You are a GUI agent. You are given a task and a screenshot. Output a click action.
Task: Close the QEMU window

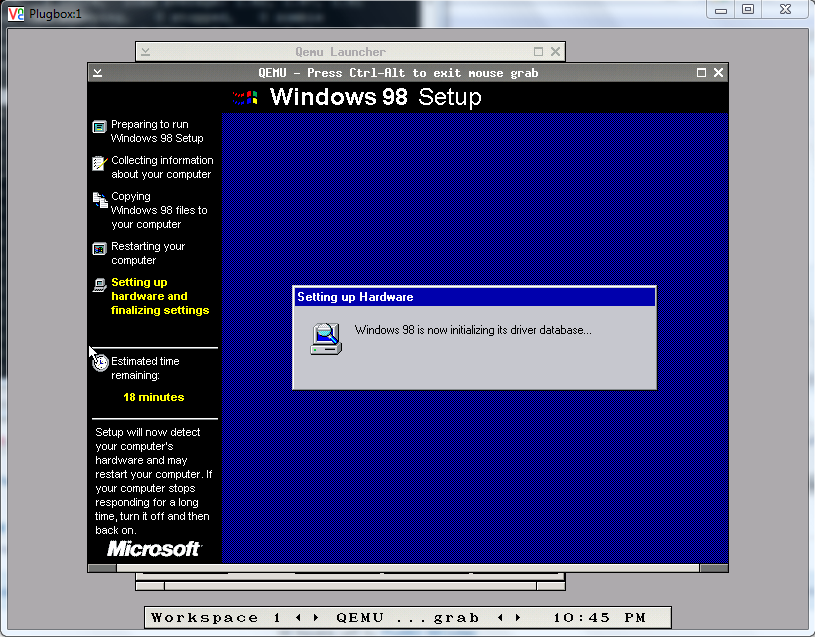pos(718,73)
